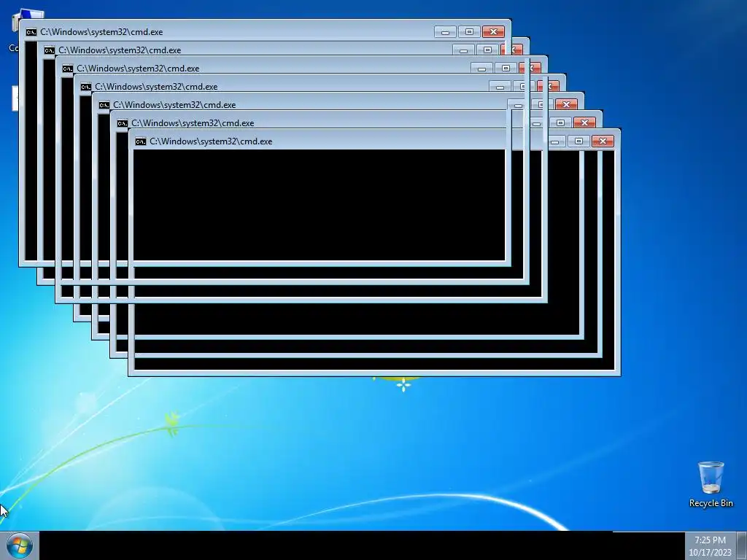
Task: Open system menu icon of fifth cascaded cmd.exe window
Action: tap(104, 105)
